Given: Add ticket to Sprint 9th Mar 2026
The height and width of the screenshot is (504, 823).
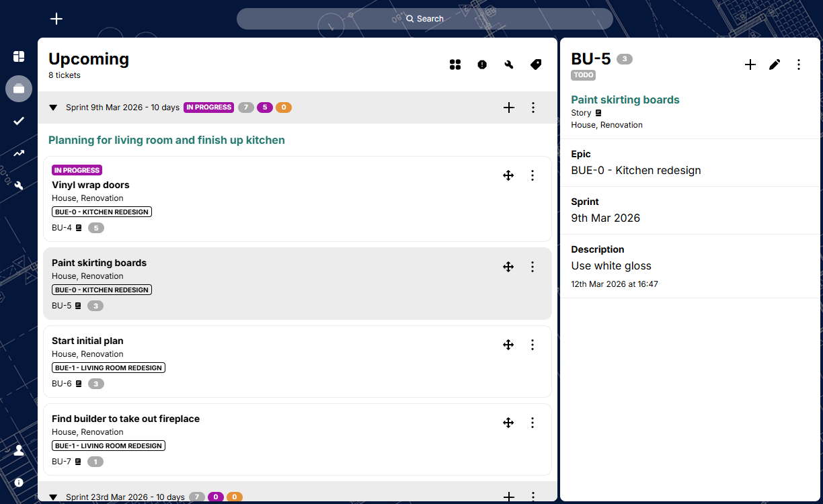Looking at the screenshot, I should click(509, 108).
